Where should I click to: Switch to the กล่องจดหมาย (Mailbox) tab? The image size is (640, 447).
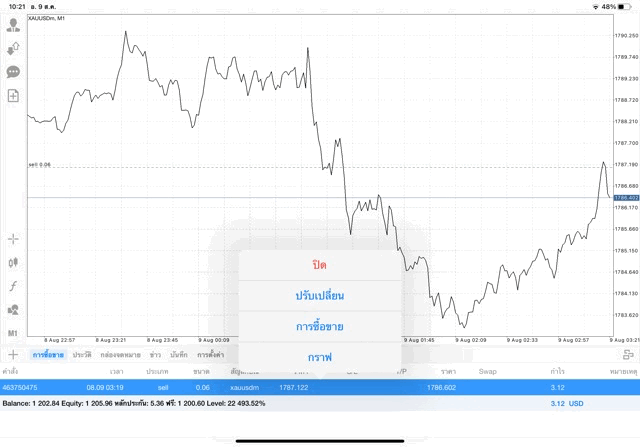pyautogui.click(x=120, y=355)
